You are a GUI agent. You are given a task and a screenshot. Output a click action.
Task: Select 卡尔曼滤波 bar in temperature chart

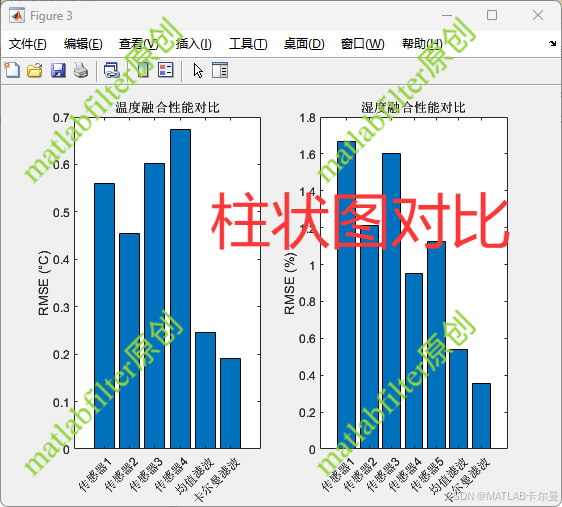pos(230,403)
